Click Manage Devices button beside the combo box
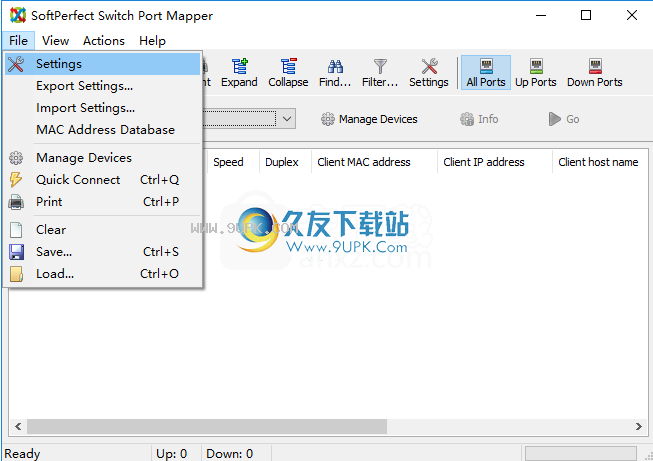Screen dimensions: 653x461 click(369, 119)
